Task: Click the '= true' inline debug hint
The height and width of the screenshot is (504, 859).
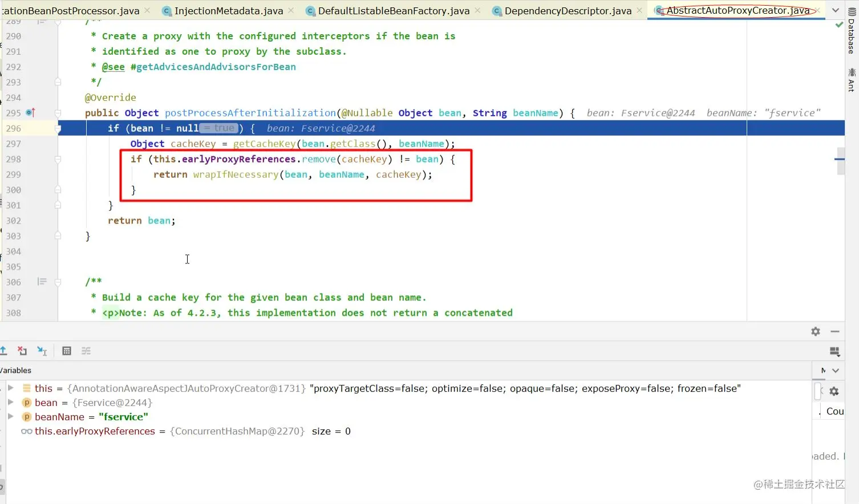Action: pos(219,128)
